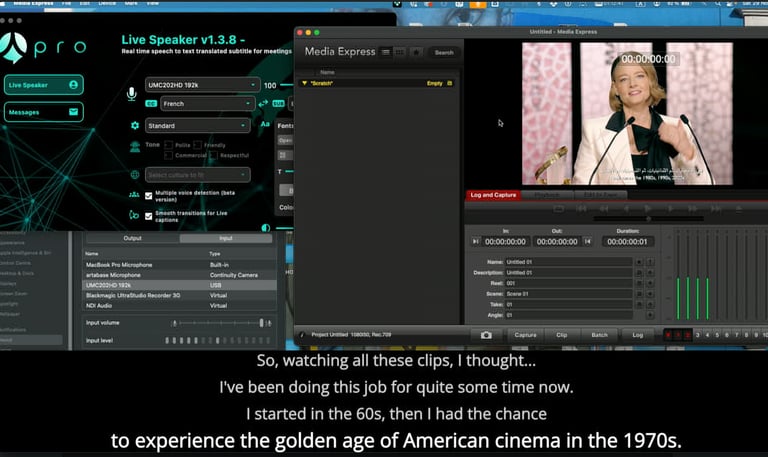
Task: Adjust the microphone gain slider beside 100
Action: (x=286, y=85)
